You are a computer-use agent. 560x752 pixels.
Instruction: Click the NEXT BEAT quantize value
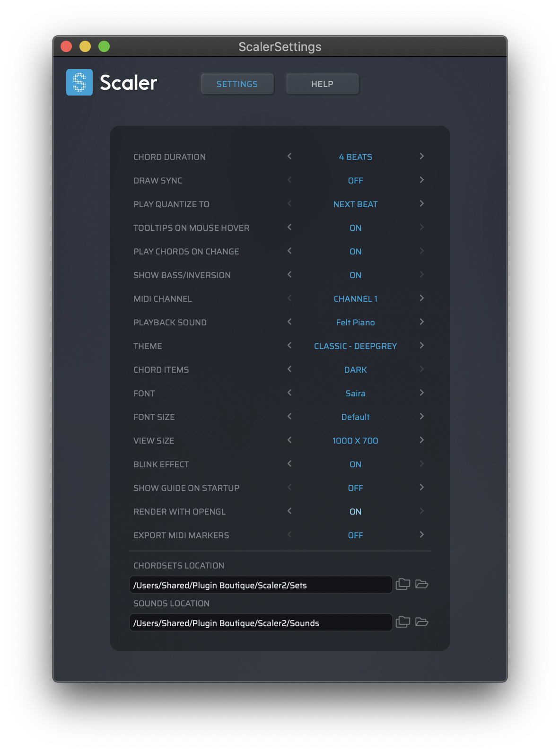click(x=356, y=204)
